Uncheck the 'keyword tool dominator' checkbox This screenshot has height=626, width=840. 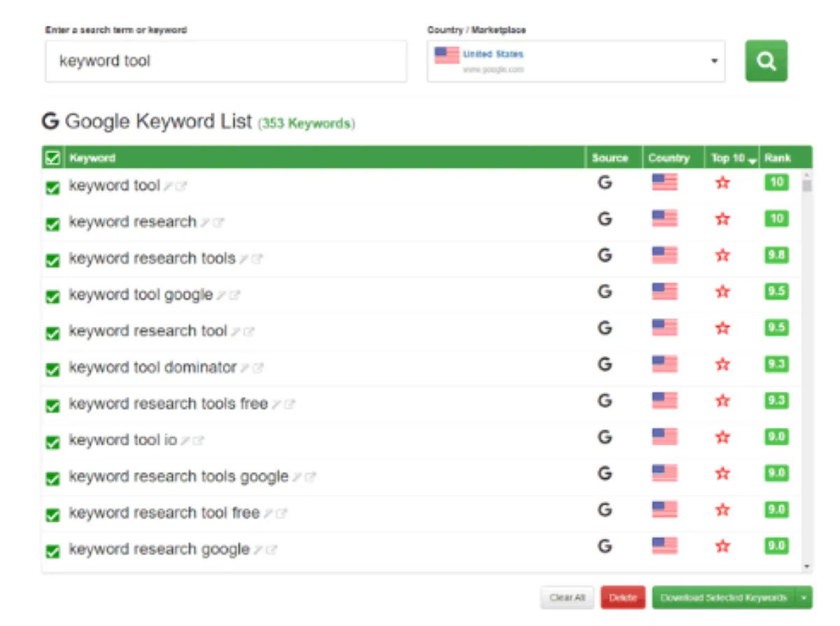point(52,370)
